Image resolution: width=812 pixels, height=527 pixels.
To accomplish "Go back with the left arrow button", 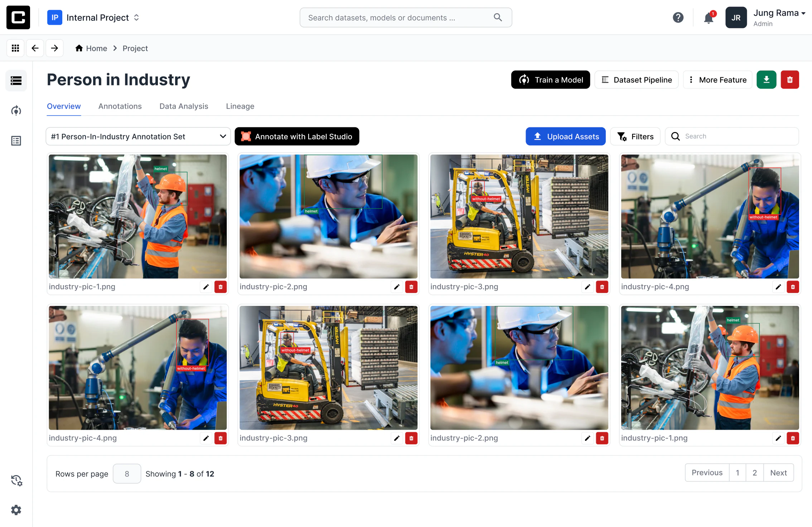I will (35, 48).
